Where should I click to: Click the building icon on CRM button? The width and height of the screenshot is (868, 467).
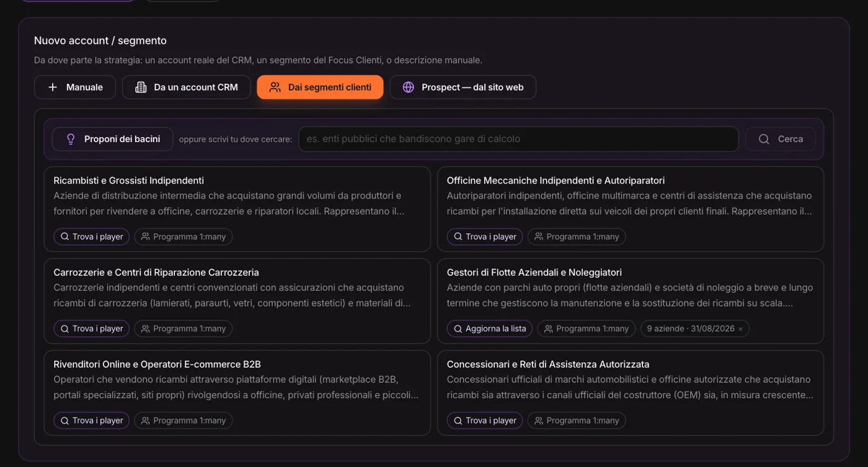coord(141,87)
